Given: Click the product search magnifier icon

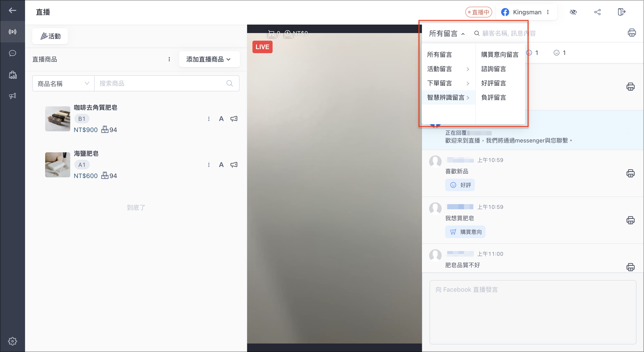Looking at the screenshot, I should [x=229, y=83].
